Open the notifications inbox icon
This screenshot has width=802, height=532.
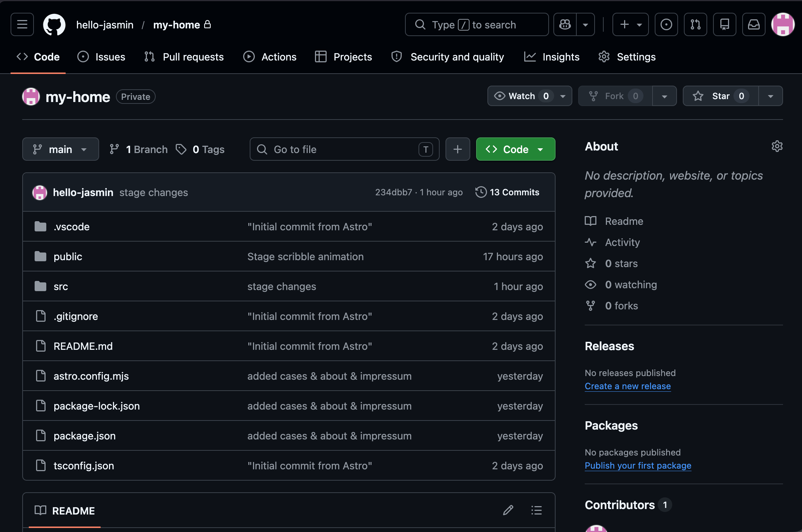[x=754, y=24]
